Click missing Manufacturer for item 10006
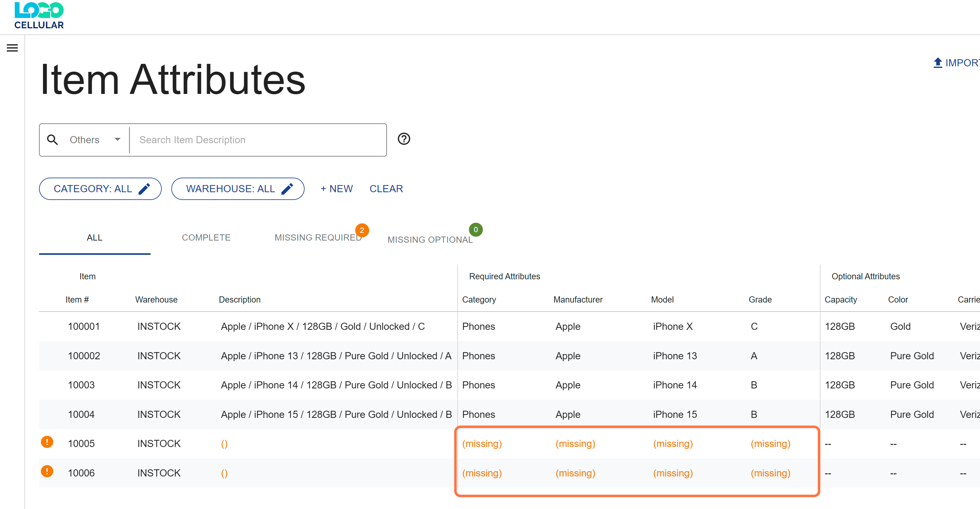980x509 pixels. coord(575,473)
